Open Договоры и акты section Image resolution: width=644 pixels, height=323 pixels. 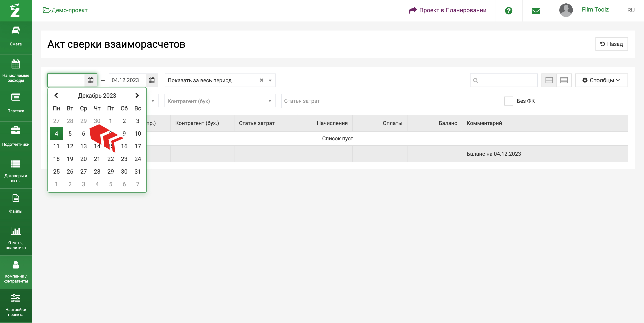pos(16,172)
